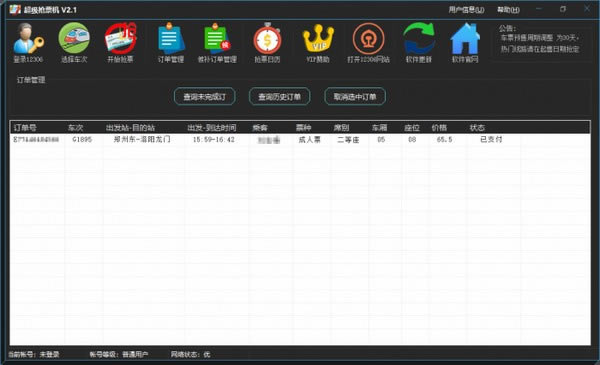Open the 用户信息(U) menu
Image resolution: width=600 pixels, height=365 pixels.
[x=466, y=10]
